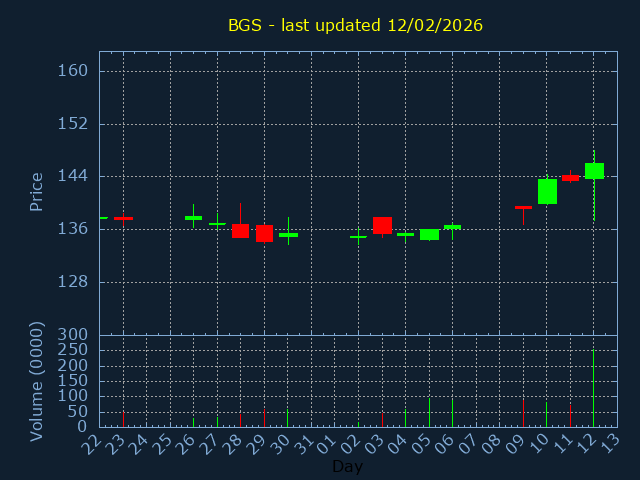Click the green volume bar on day 06
The width and height of the screenshot is (640, 480).
click(452, 413)
